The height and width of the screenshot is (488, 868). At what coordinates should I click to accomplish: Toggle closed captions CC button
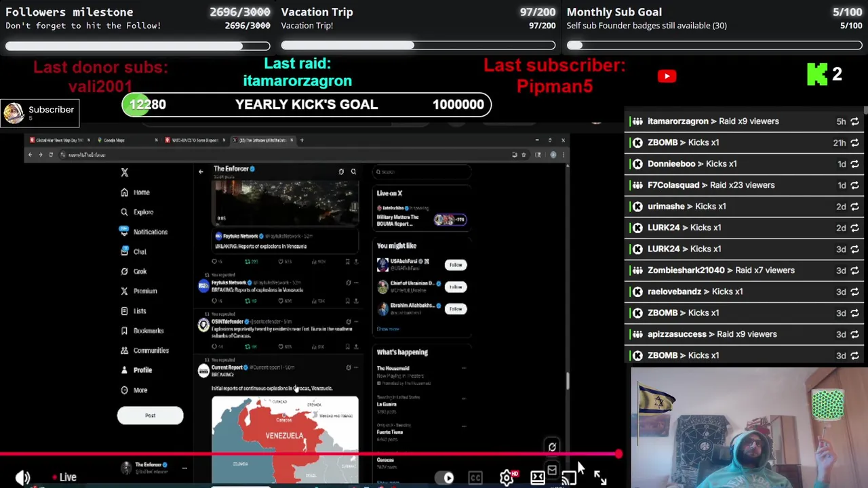[x=475, y=478]
